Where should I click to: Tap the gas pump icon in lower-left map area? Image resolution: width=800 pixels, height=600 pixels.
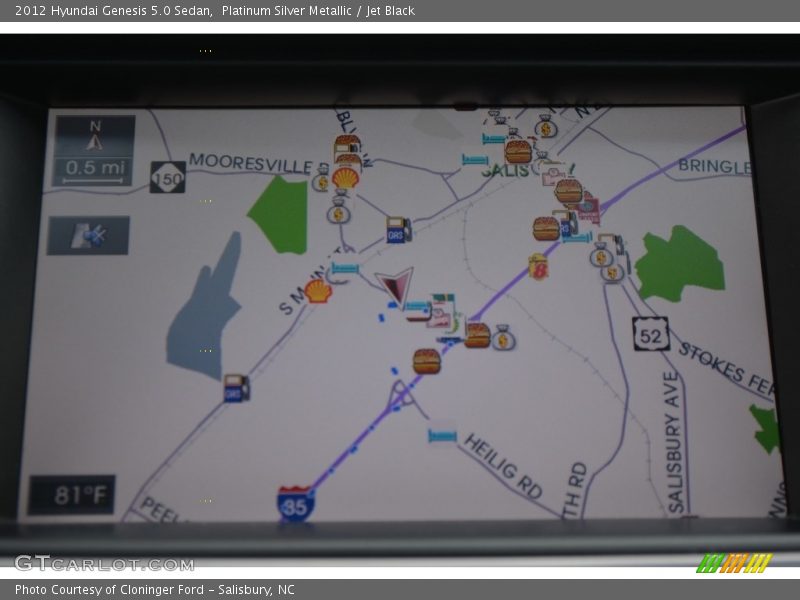tap(236, 388)
